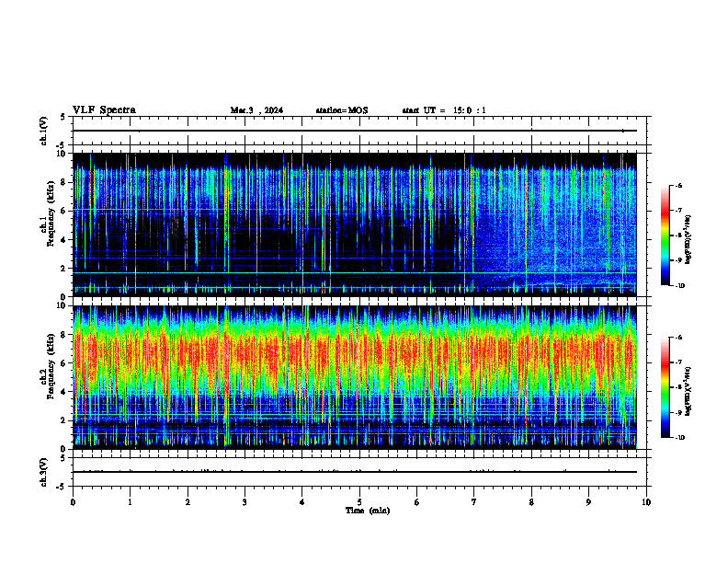
Task: Click the 'VLF Spectra' title text
Action: coord(104,110)
